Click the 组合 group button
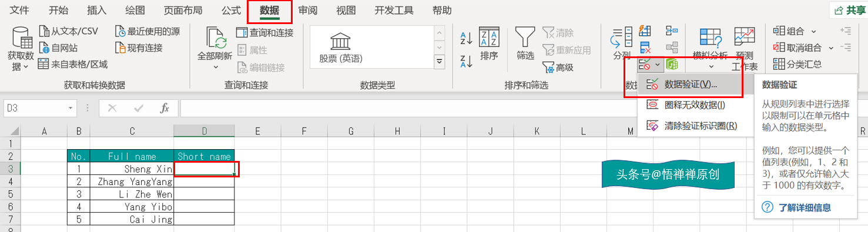This screenshot has height=232, width=868. [x=789, y=31]
